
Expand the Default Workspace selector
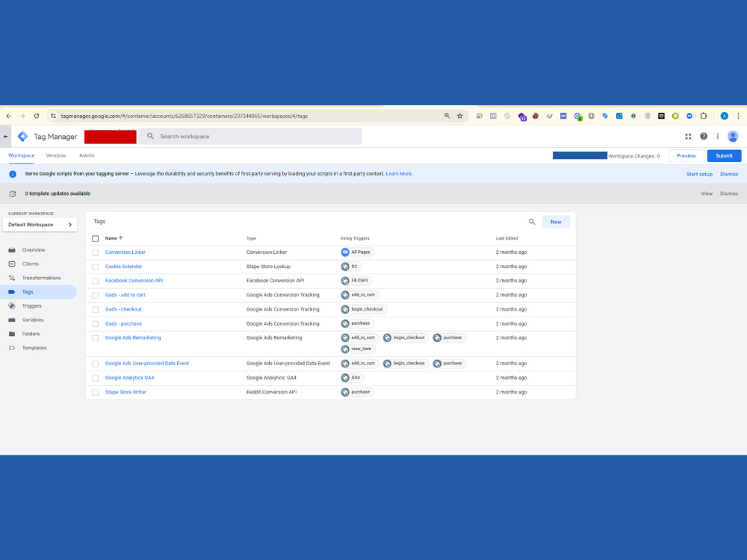40,225
